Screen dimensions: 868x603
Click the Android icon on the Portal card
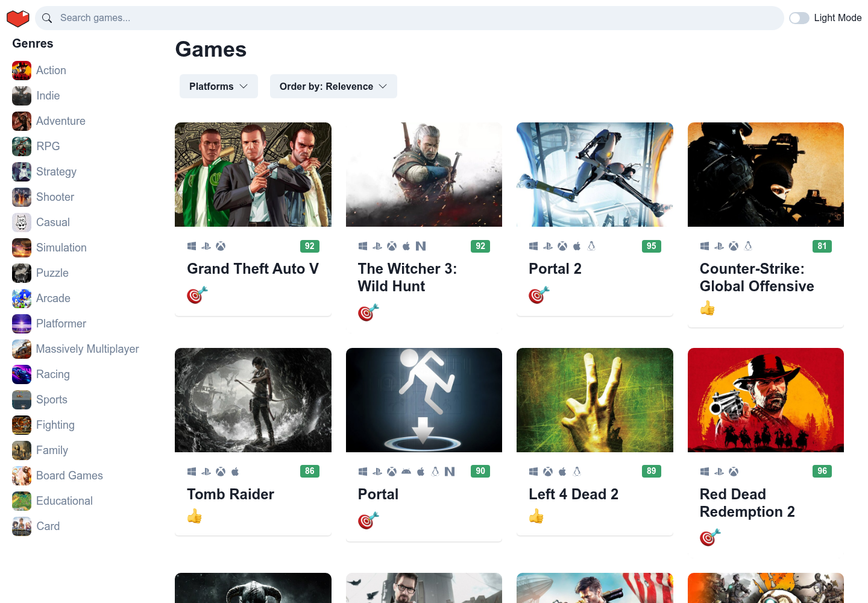click(406, 472)
